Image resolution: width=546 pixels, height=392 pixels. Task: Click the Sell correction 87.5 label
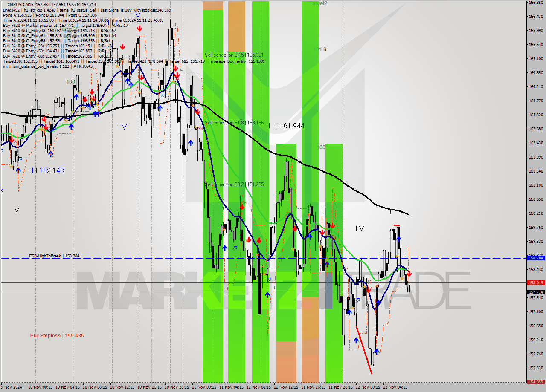tap(234, 55)
